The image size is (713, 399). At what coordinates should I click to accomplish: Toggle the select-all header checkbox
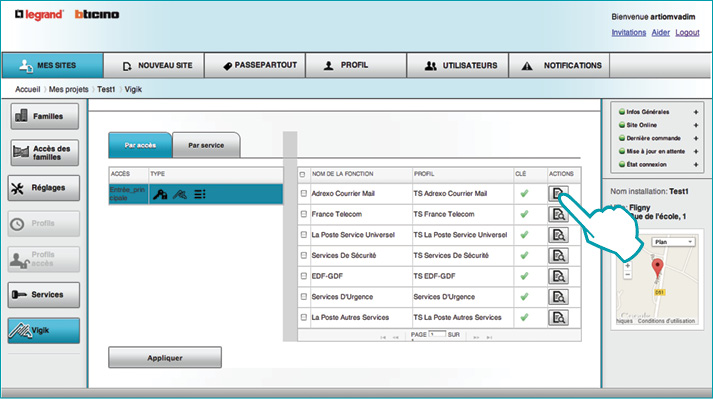[x=302, y=174]
